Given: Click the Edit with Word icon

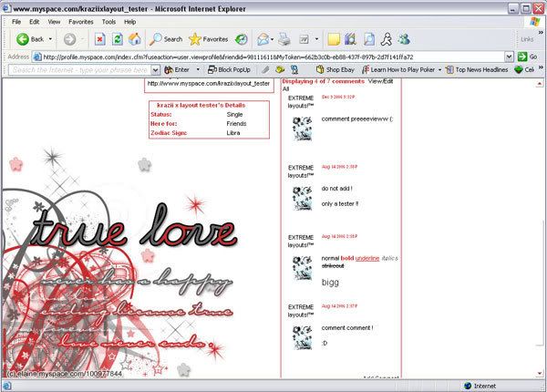Looking at the screenshot, I should click(x=304, y=39).
